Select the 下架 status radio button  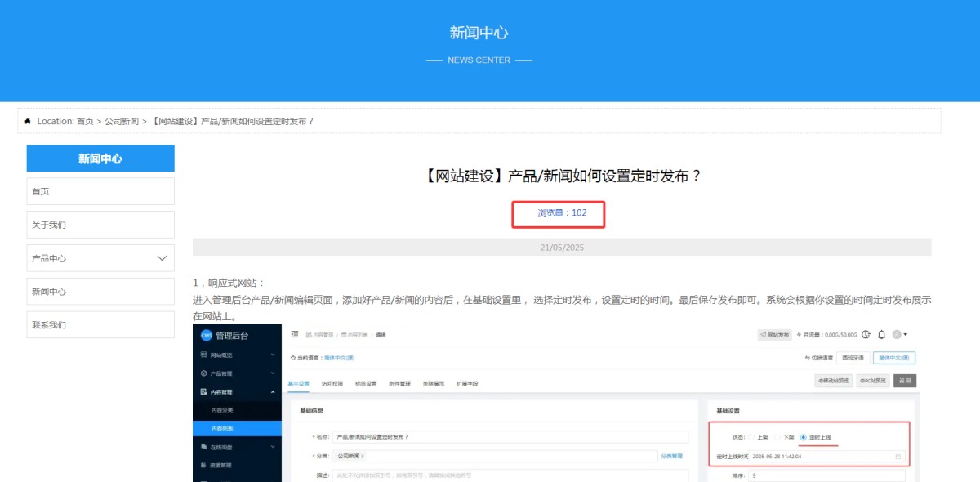tap(777, 437)
